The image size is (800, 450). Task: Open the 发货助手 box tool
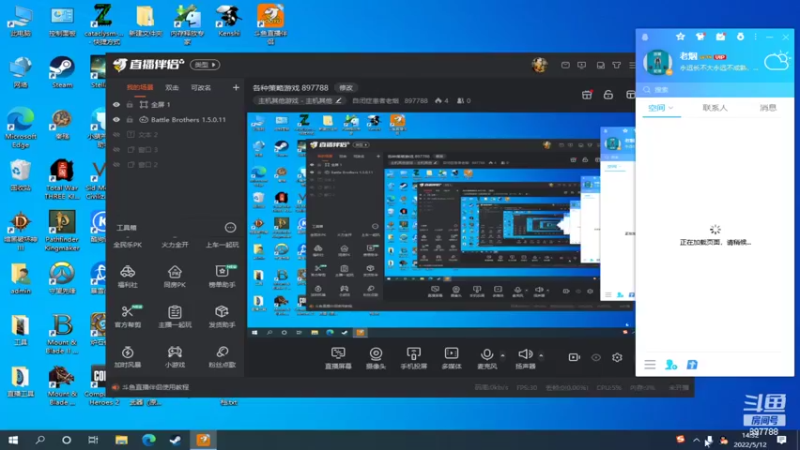[x=222, y=316]
